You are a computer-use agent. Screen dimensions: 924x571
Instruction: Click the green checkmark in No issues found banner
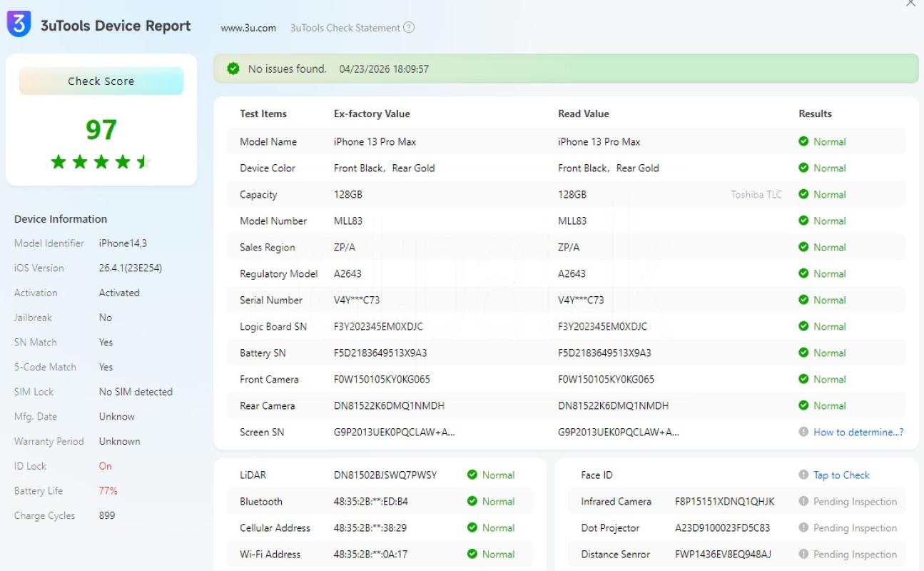click(x=233, y=69)
